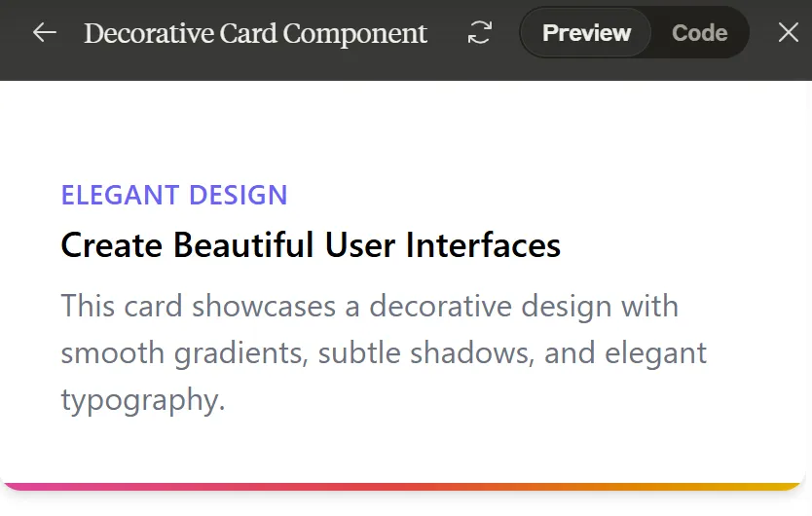Switch to the Preview tab
Screen dimensions: 812x516
point(586,33)
